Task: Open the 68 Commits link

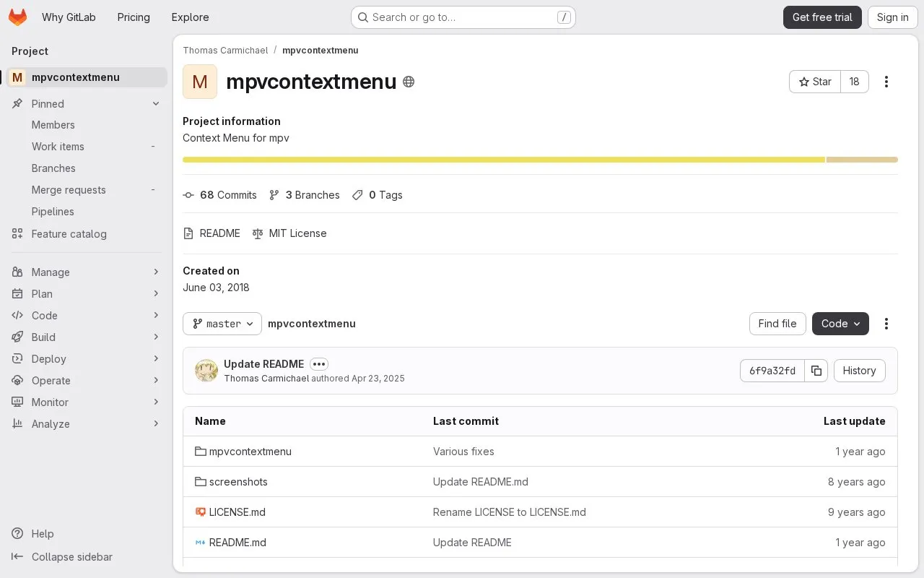Action: [220, 195]
